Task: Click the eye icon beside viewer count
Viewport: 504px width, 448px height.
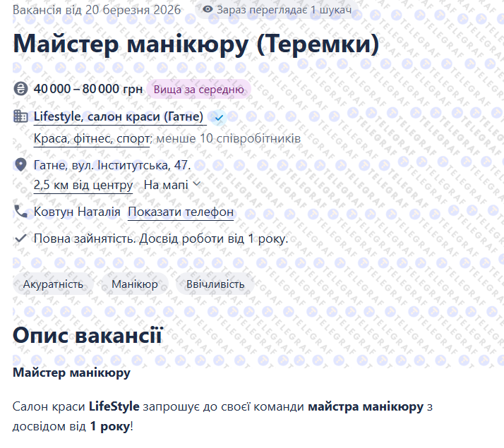Action: point(208,10)
